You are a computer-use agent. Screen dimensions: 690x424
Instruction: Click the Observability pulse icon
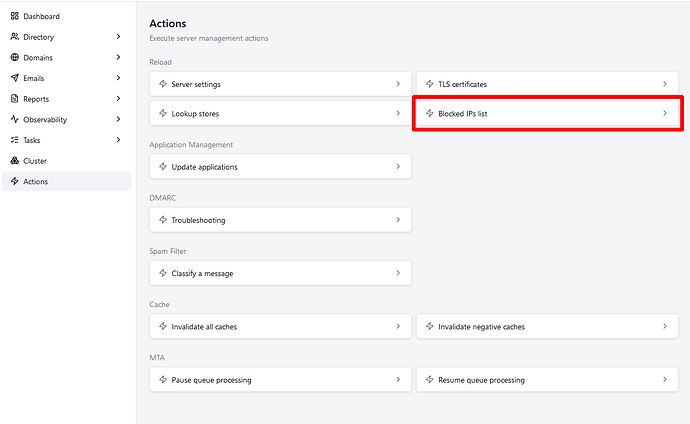coord(15,119)
